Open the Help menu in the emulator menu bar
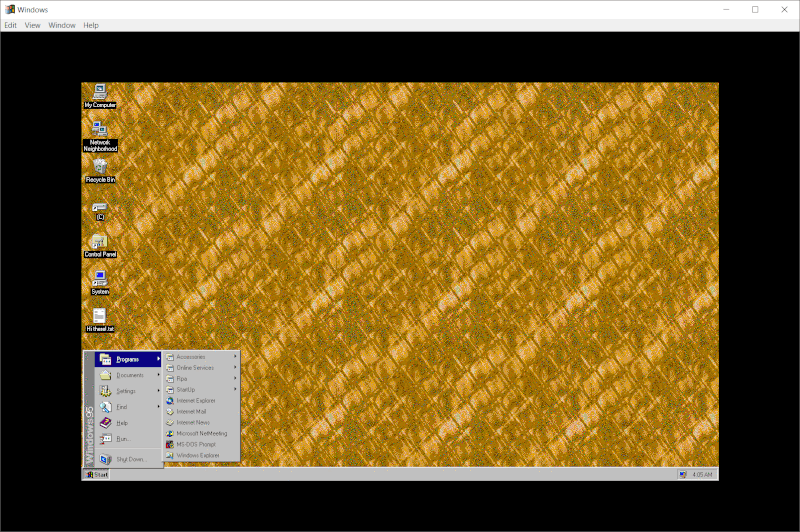This screenshot has width=800, height=532. tap(91, 25)
